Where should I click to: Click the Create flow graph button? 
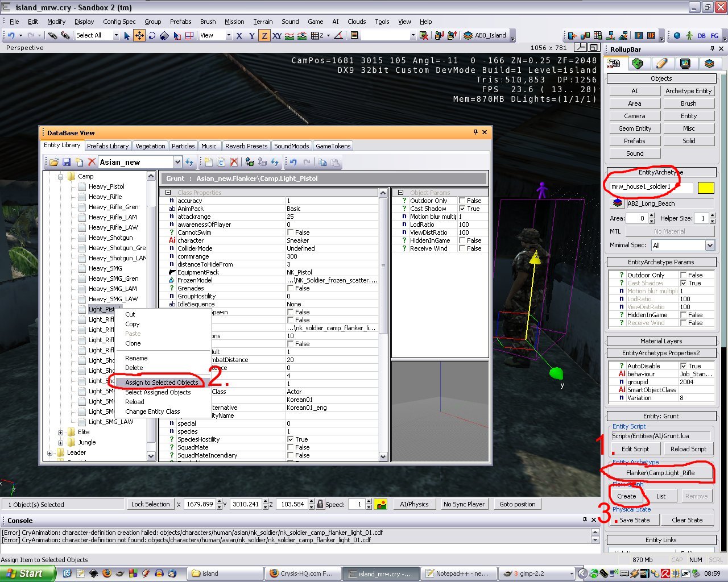point(627,496)
